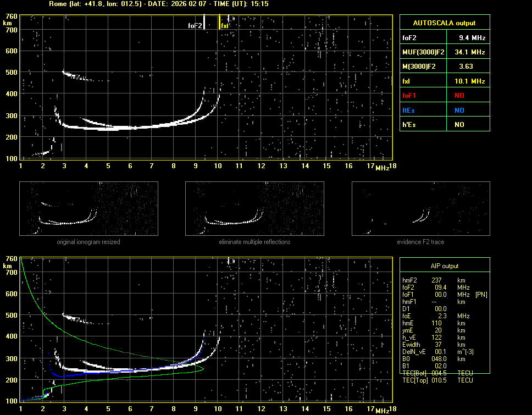This screenshot has height=415, width=532.
Task: Select the yellow fxI row label
Action: 407,81
